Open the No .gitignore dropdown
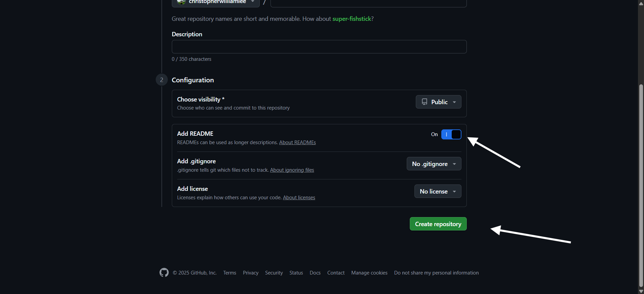 pos(434,164)
